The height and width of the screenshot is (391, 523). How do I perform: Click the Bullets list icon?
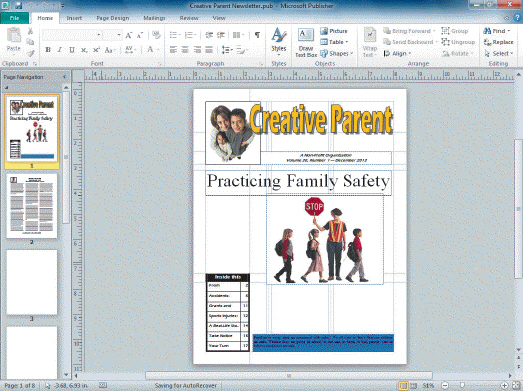(x=175, y=35)
